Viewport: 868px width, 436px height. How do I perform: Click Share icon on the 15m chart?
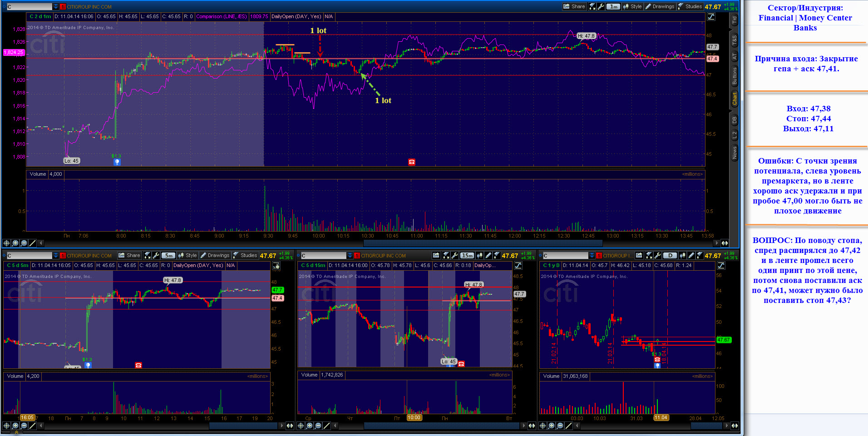437,255
